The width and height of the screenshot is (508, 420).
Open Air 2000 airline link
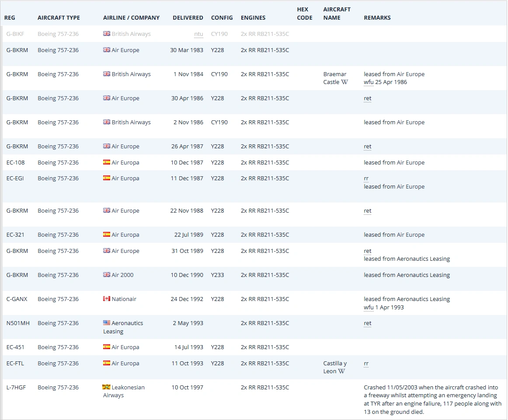[x=122, y=275]
